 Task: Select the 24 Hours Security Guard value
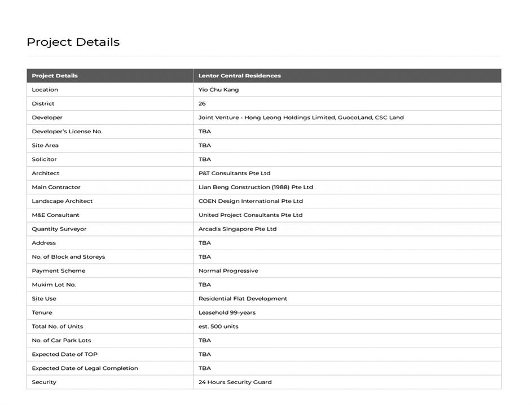[235, 382]
